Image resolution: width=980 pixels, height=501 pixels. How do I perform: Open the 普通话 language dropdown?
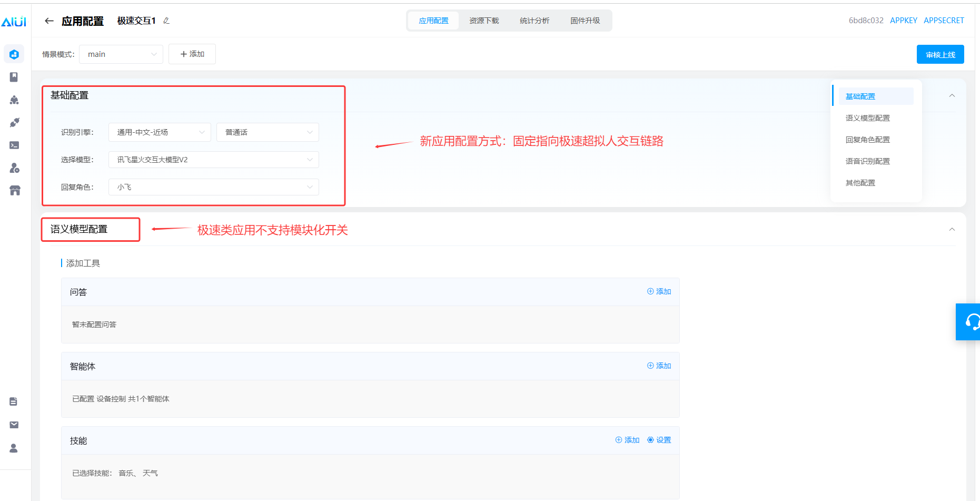click(x=268, y=132)
